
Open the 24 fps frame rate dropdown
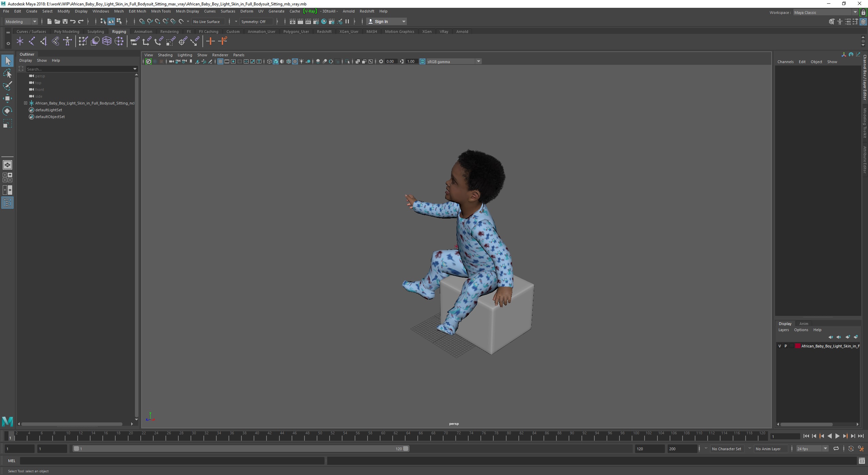812,449
